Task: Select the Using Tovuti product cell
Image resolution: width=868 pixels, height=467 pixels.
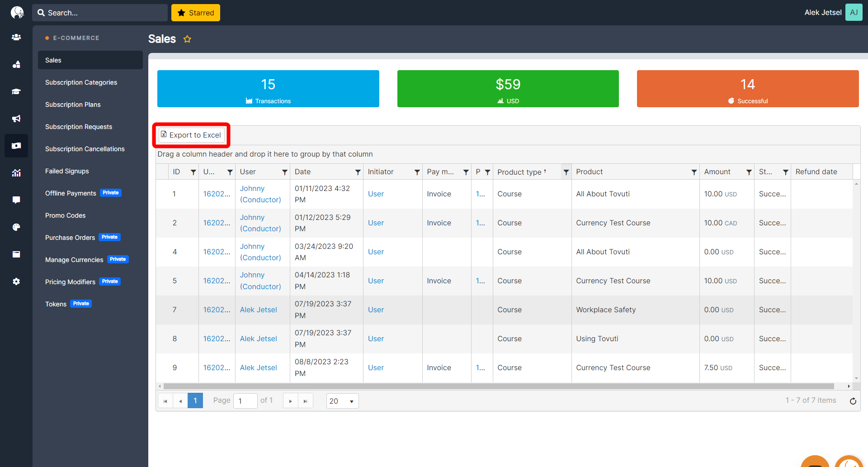Action: pyautogui.click(x=635, y=339)
